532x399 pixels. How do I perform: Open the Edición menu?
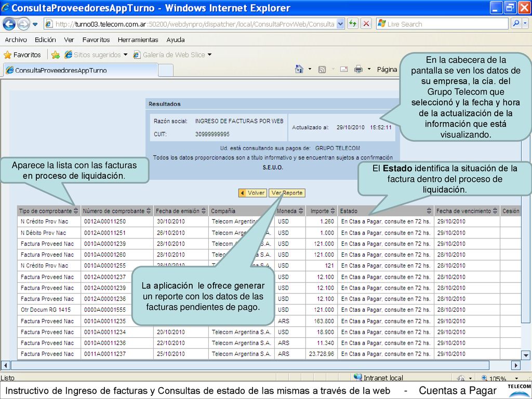(45, 39)
